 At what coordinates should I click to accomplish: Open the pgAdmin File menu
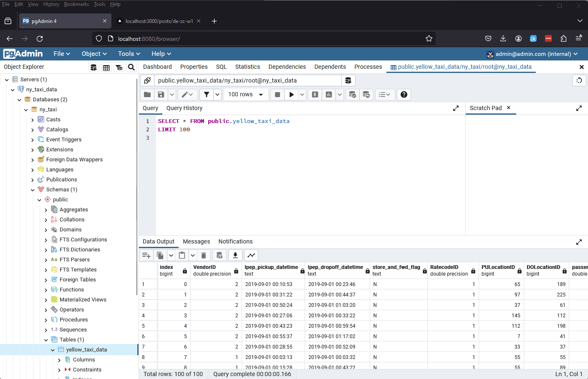[62, 54]
